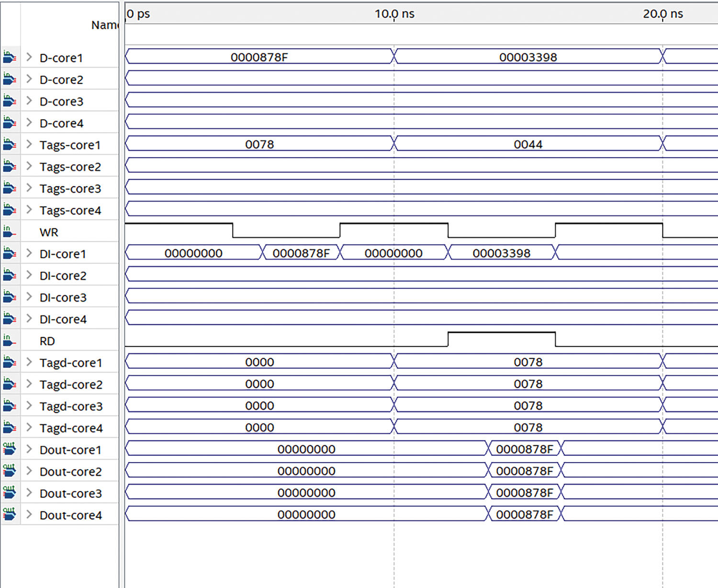Click the input icon for Tags-core1

pyautogui.click(x=10, y=145)
